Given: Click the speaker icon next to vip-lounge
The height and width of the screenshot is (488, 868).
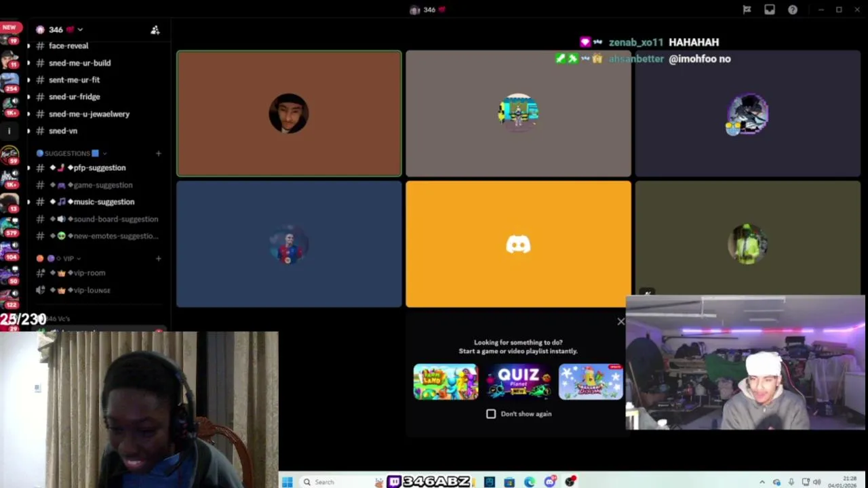Looking at the screenshot, I should tap(41, 290).
